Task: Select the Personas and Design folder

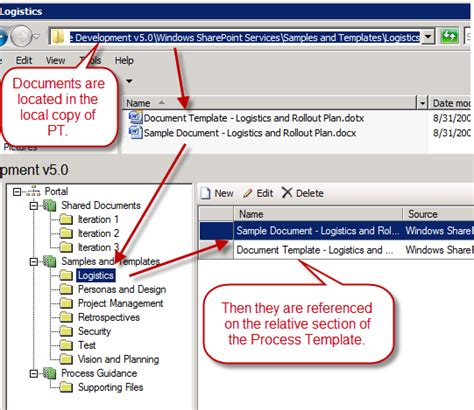Action: coord(122,289)
